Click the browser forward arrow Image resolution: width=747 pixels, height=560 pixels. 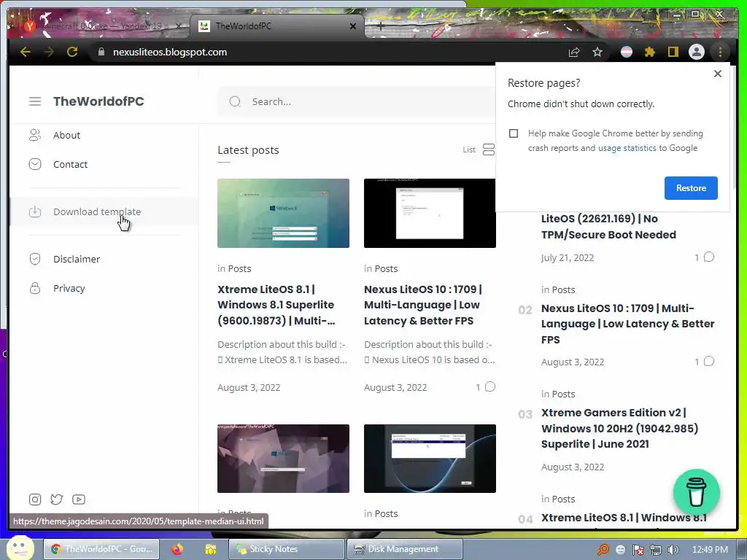pos(49,52)
